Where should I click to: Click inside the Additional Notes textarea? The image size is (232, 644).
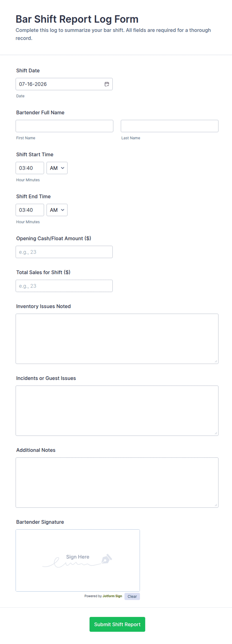(117, 483)
